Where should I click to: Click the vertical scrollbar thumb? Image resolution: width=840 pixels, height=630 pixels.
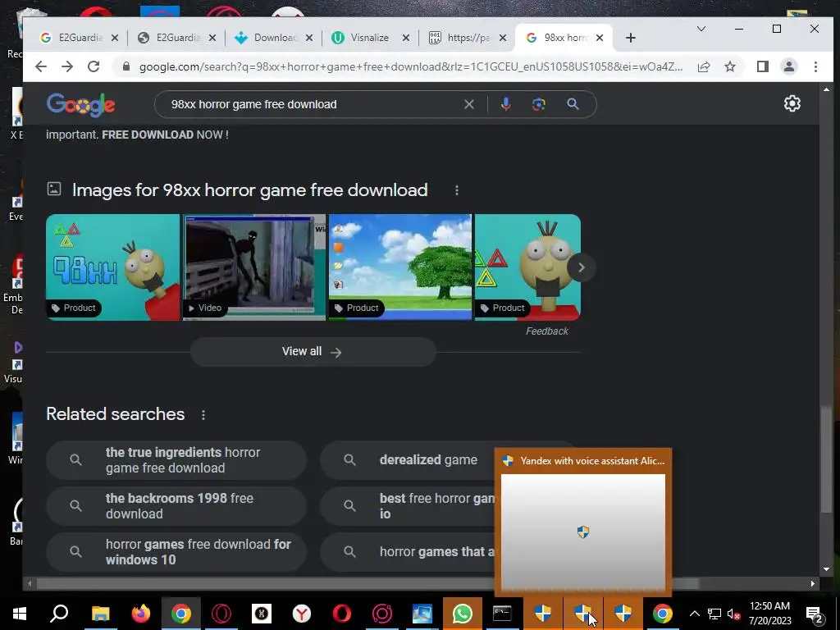827,459
